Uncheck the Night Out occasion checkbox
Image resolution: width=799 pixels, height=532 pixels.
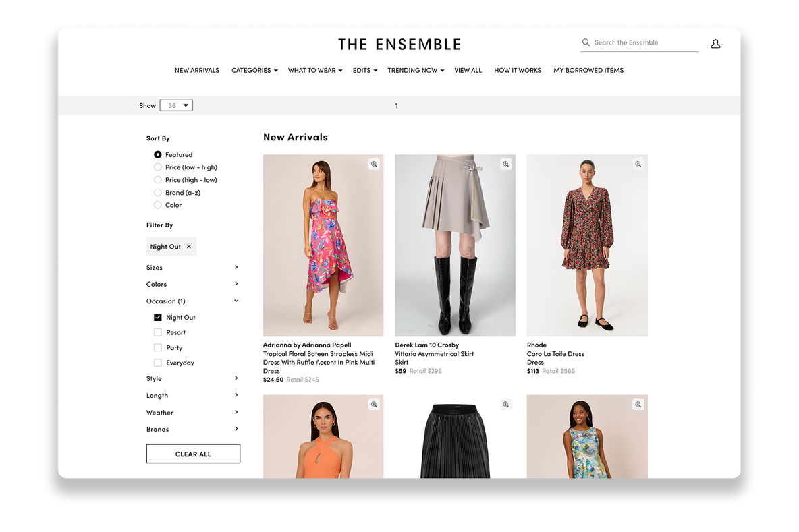click(158, 317)
